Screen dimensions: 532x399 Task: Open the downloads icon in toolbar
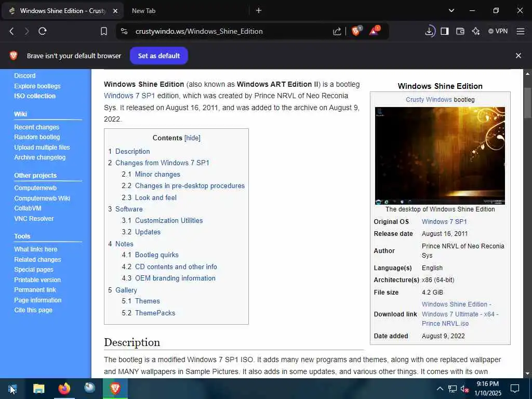[430, 31]
